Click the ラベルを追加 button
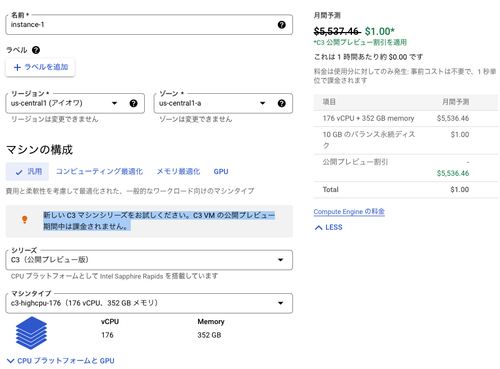 [x=40, y=67]
